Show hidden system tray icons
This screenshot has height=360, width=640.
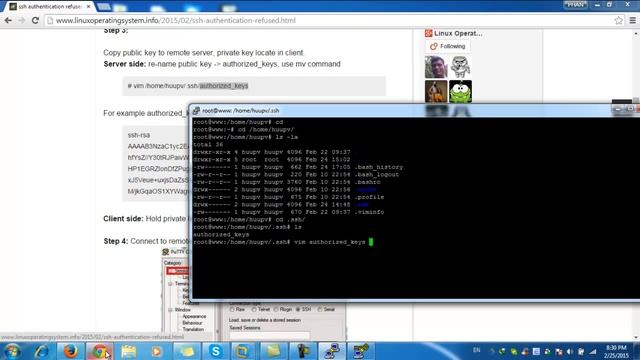[491, 351]
